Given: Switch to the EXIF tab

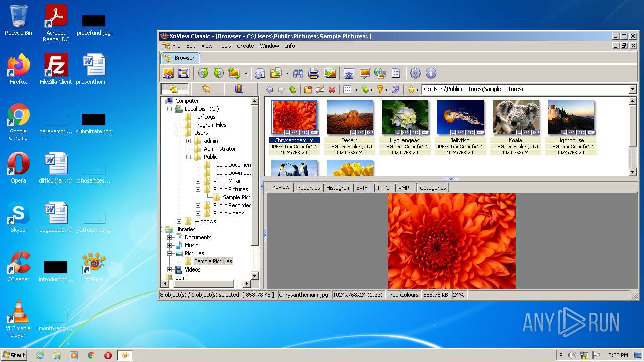Looking at the screenshot, I should 362,188.
